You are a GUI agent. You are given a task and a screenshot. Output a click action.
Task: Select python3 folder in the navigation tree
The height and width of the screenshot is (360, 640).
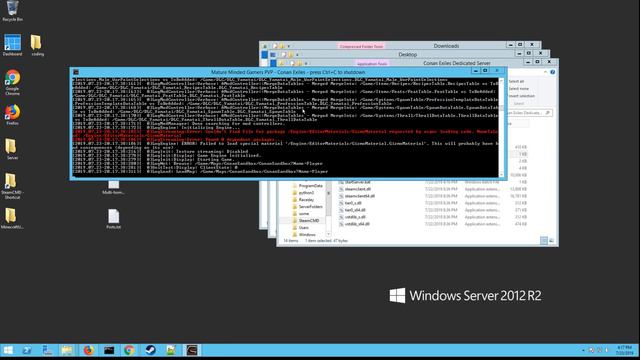click(303, 193)
